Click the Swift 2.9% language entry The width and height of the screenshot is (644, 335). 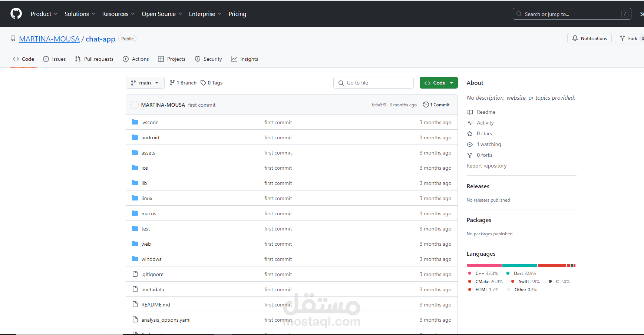(x=525, y=282)
